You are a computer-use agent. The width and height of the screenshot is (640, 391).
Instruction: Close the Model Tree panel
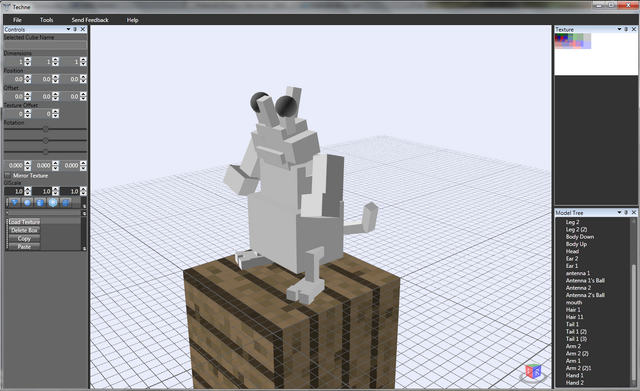[634, 213]
